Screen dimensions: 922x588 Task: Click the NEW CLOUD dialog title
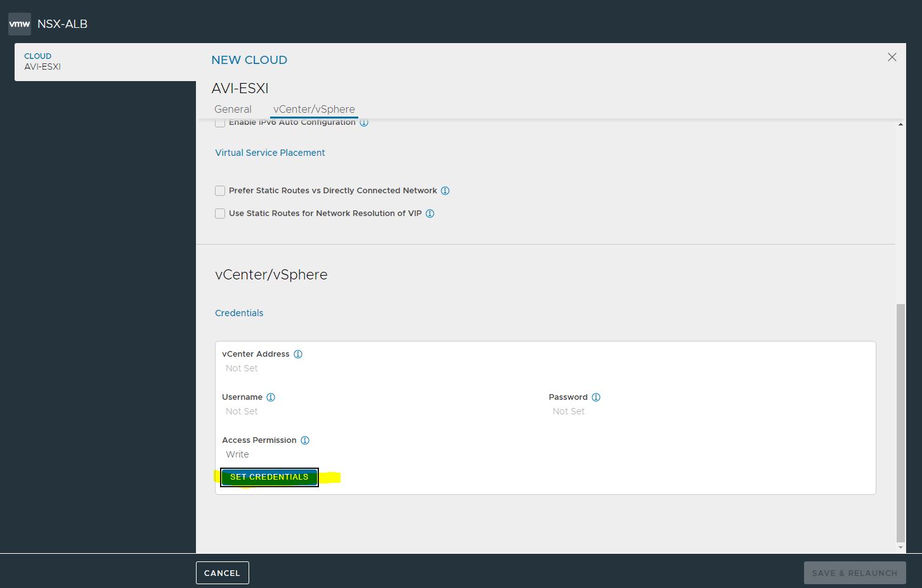click(x=249, y=60)
